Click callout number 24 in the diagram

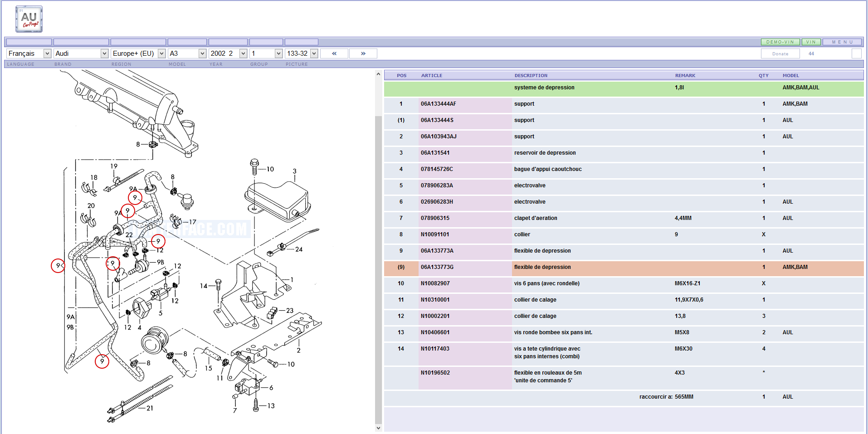point(299,249)
